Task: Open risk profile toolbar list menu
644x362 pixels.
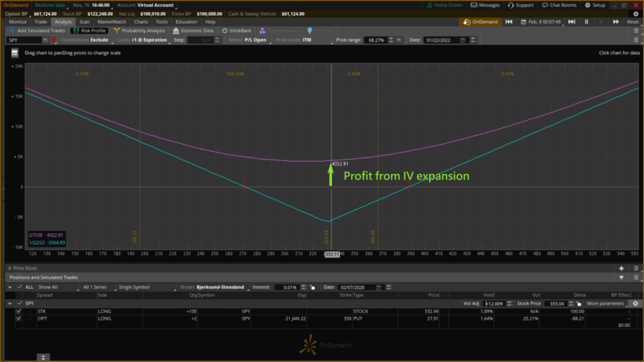Action: [636, 40]
